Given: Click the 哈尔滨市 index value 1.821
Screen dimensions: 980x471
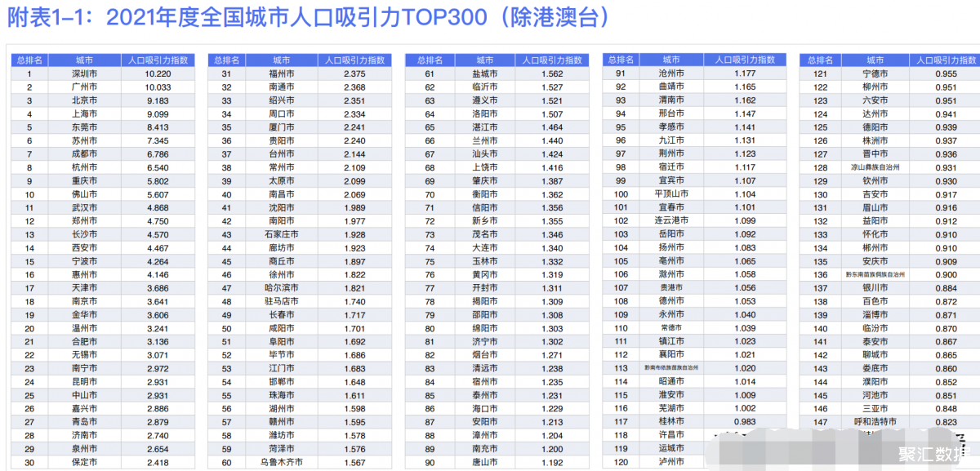Looking at the screenshot, I should [x=354, y=287].
